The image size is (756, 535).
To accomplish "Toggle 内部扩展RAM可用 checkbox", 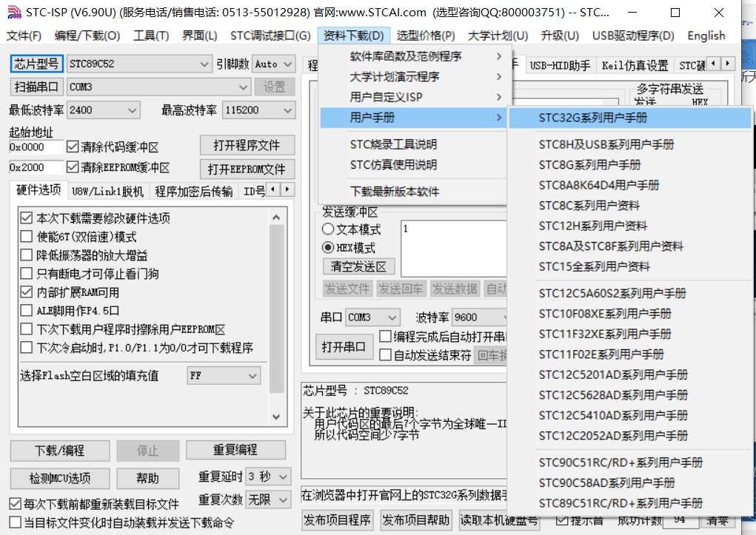I will pos(26,292).
